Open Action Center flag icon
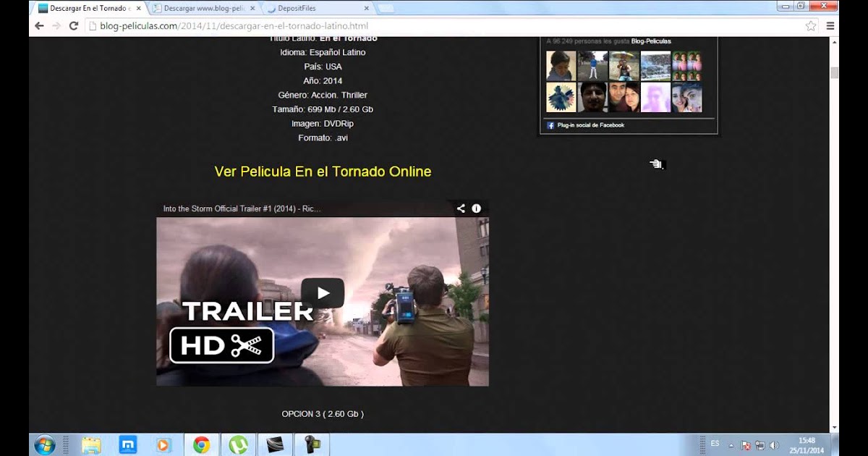 (746, 445)
